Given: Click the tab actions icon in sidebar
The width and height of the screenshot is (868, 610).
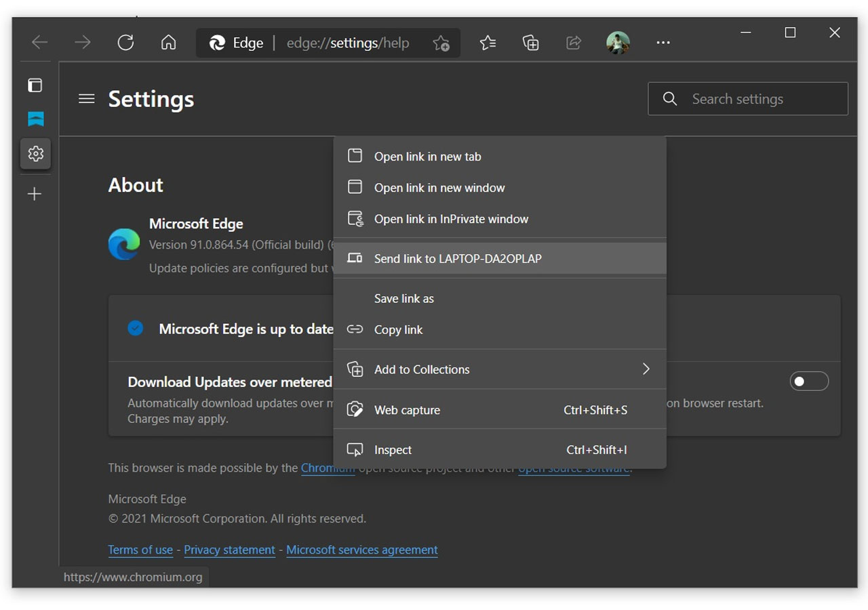Looking at the screenshot, I should point(35,85).
